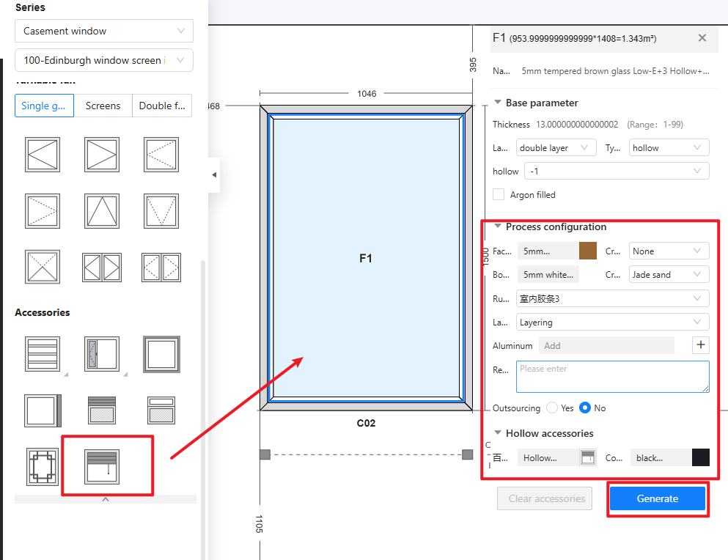This screenshot has height=560, width=728.
Task: Switch to the Double f... tab
Action: (162, 106)
